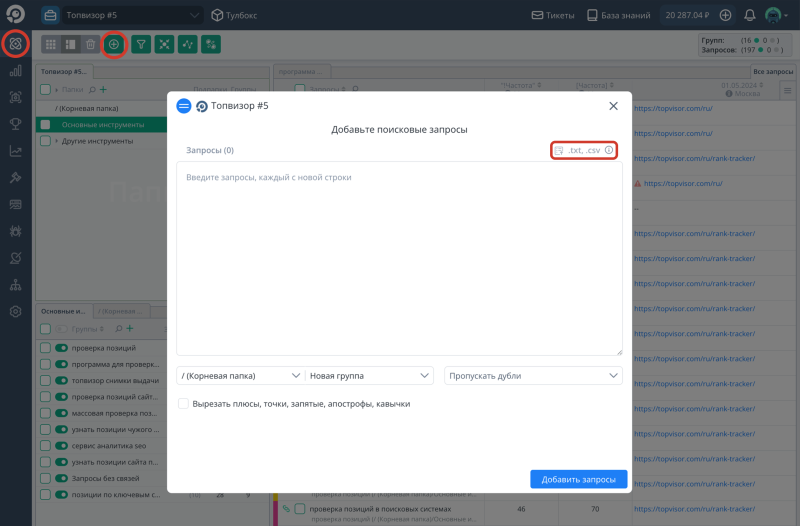
Task: Check the box beside 'Запросы без связей' group
Action: coord(45,478)
